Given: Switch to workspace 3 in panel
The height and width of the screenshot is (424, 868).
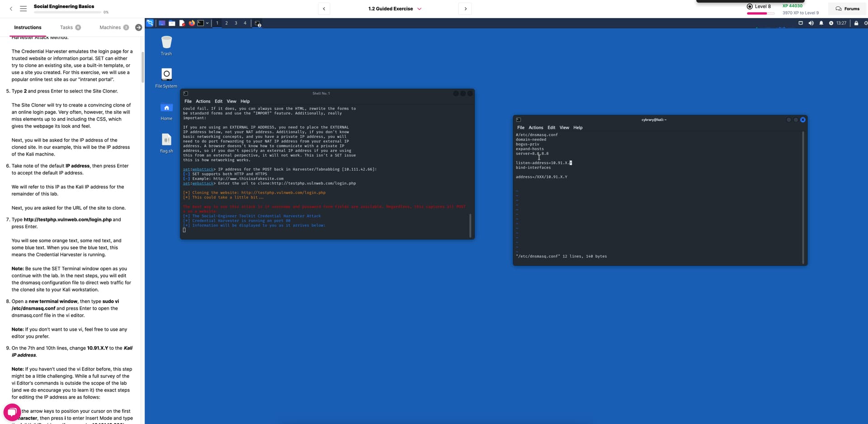Looking at the screenshot, I should pos(236,23).
